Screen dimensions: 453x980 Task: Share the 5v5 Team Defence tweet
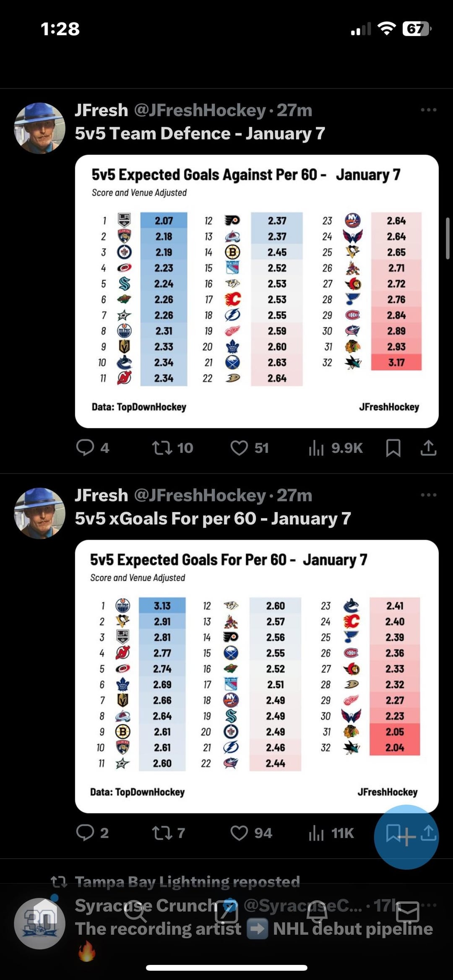coord(428,447)
